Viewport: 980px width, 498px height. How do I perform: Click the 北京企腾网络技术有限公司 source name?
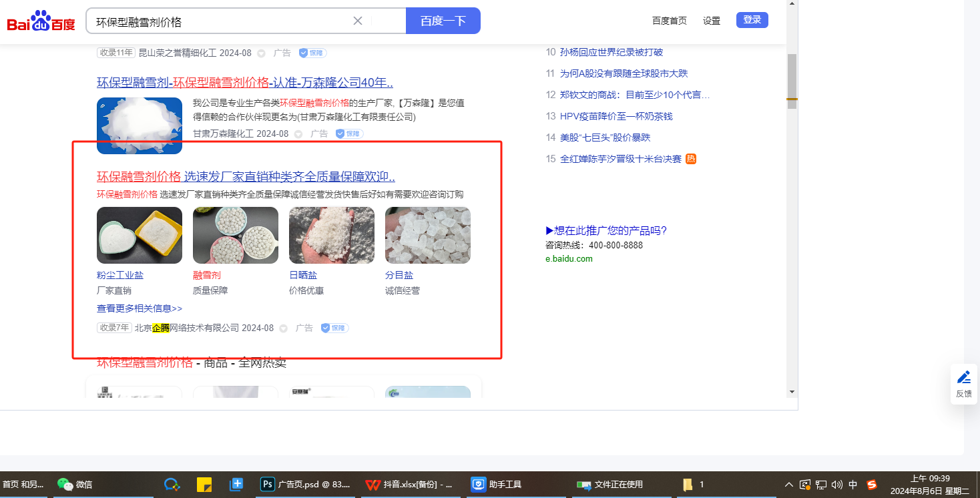pos(187,328)
